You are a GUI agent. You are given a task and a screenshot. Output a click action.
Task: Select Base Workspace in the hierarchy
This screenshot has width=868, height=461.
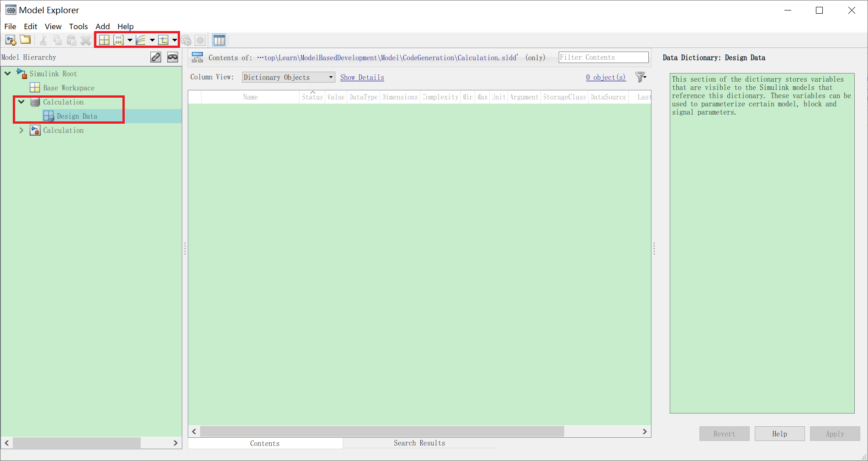click(69, 88)
